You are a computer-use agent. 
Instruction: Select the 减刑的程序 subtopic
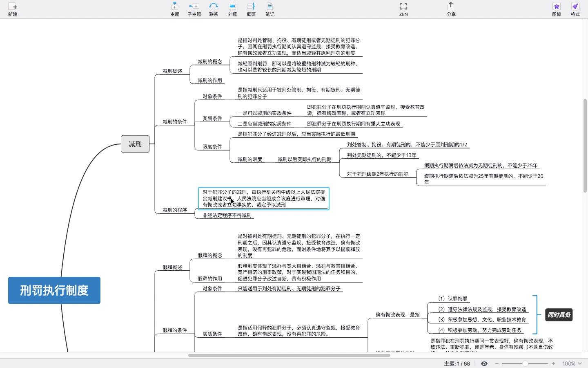(175, 210)
